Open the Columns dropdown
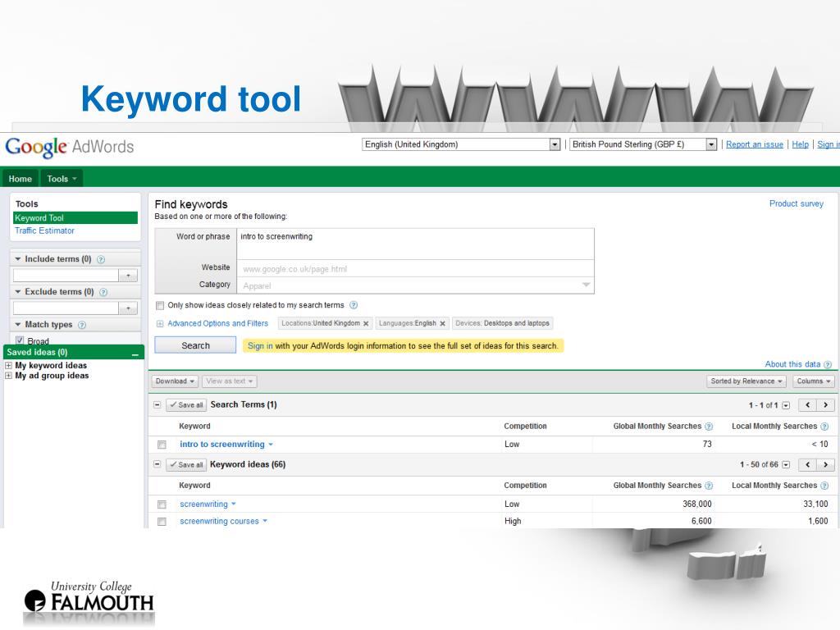The height and width of the screenshot is (630, 840). tap(813, 381)
